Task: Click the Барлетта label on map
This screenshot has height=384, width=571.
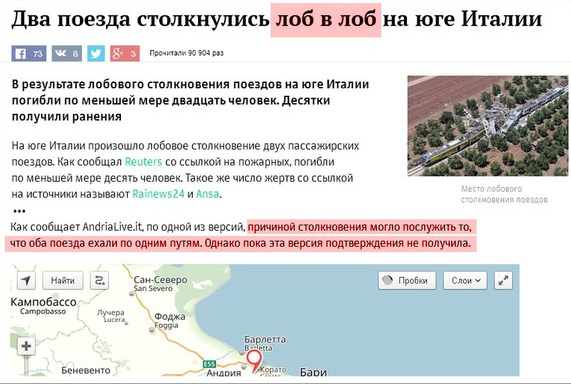Action: click(265, 340)
